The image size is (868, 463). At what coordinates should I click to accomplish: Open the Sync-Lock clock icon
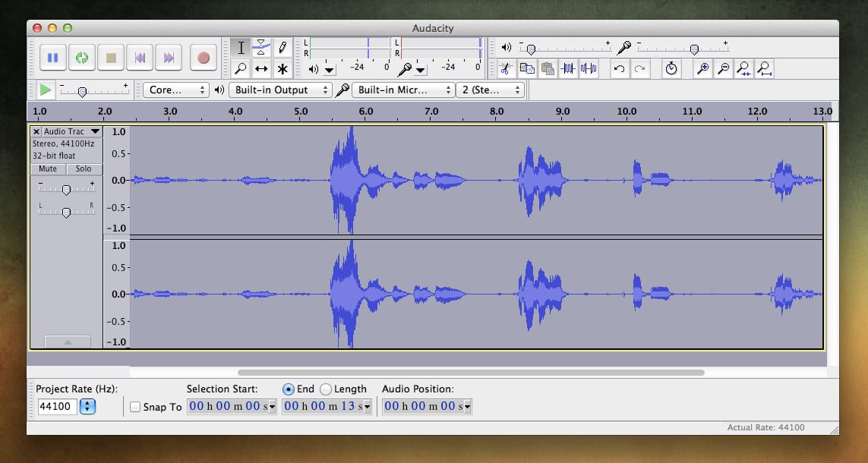pyautogui.click(x=671, y=68)
